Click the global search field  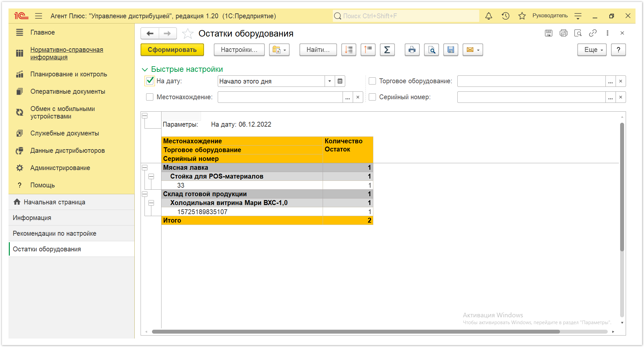pos(406,16)
